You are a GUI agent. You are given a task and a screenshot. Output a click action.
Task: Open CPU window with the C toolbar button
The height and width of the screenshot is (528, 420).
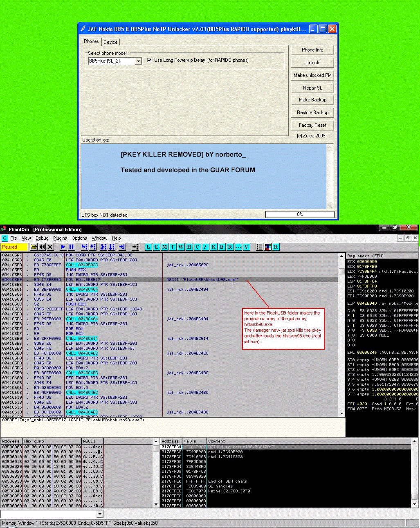coord(197,247)
